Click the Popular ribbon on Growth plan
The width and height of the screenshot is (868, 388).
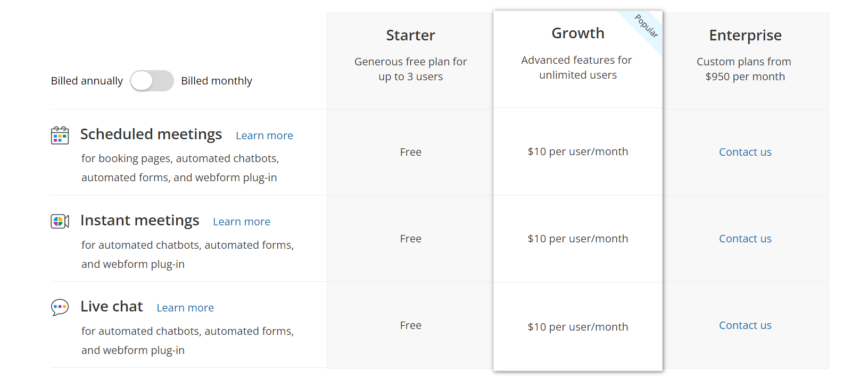647,26
